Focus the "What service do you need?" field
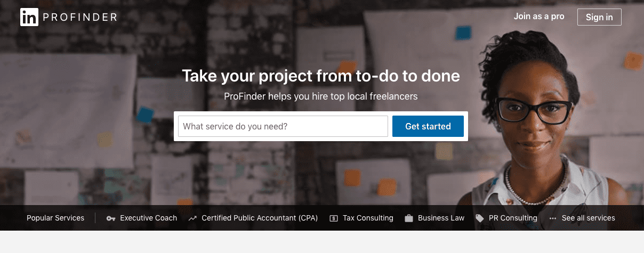The height and width of the screenshot is (253, 644). [283, 126]
